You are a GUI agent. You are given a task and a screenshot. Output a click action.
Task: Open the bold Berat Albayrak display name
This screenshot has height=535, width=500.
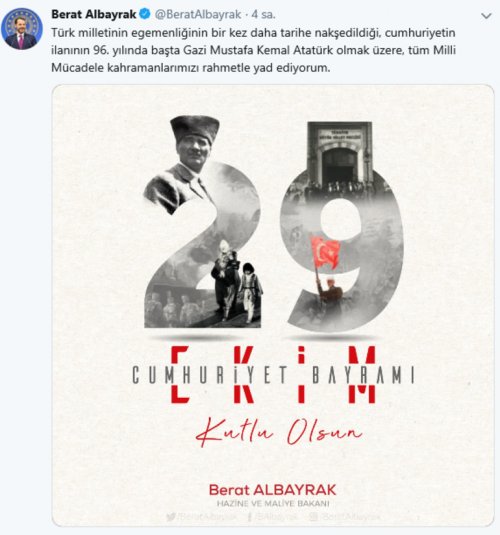click(94, 14)
